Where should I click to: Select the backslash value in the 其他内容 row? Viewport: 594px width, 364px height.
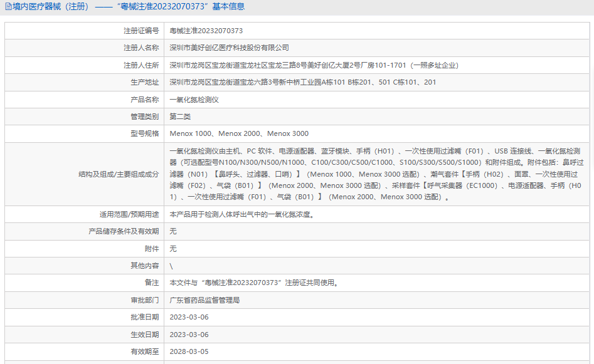tap(171, 266)
